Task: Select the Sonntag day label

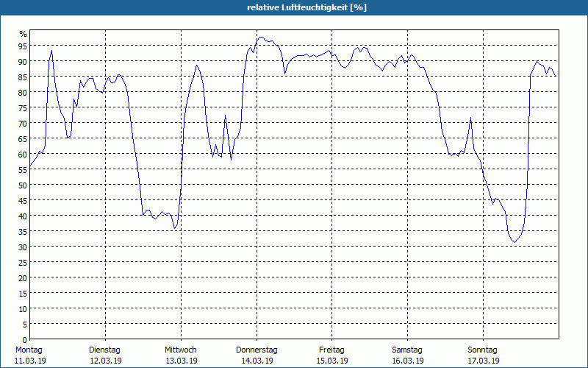Action: click(482, 350)
